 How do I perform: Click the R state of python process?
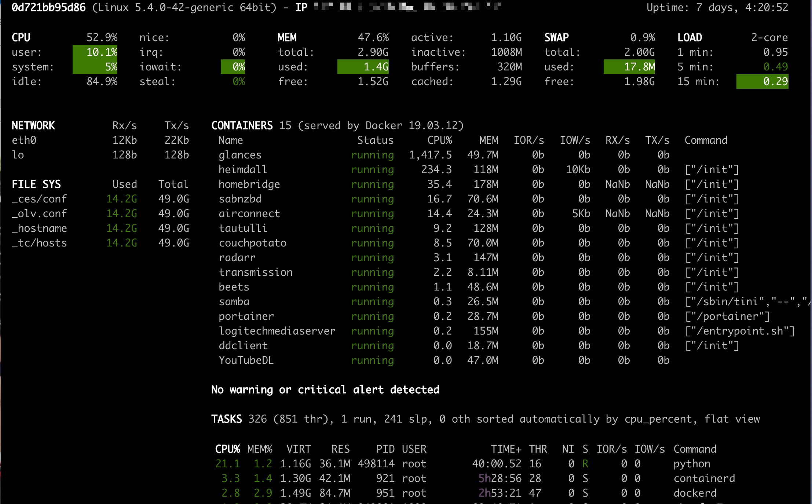pos(585,464)
